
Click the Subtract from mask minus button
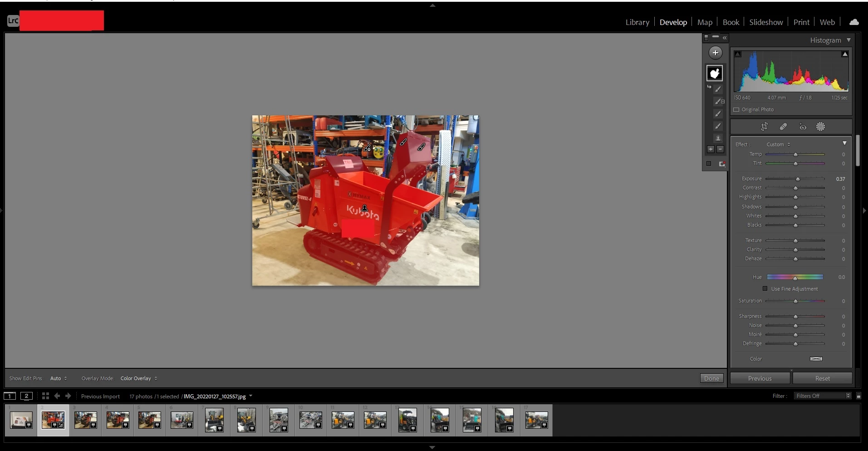[x=720, y=149]
